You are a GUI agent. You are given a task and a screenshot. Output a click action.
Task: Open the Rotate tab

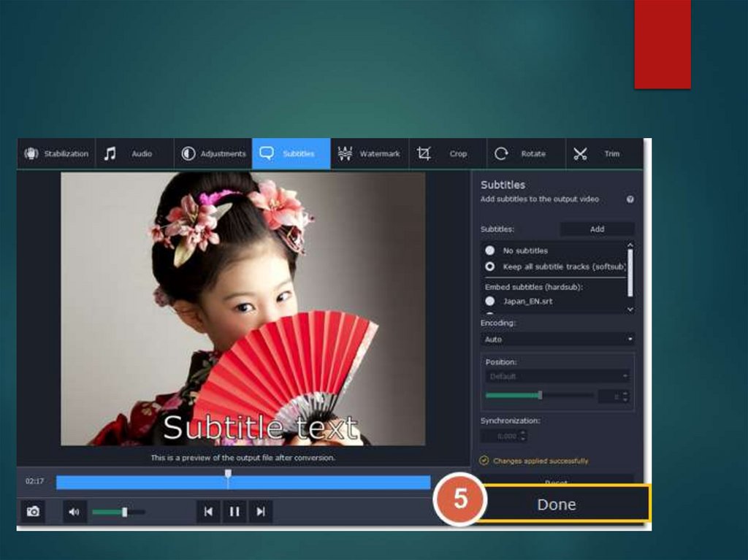[526, 153]
